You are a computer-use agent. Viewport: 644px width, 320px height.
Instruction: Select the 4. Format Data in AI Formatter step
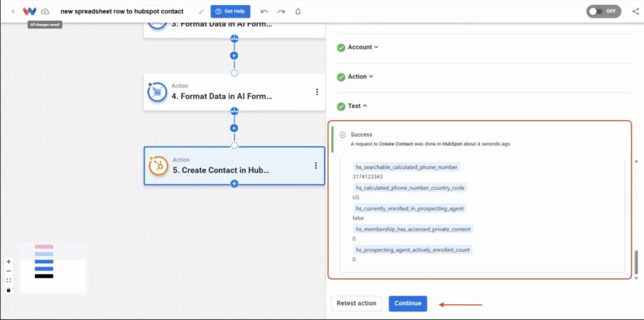coord(234,92)
